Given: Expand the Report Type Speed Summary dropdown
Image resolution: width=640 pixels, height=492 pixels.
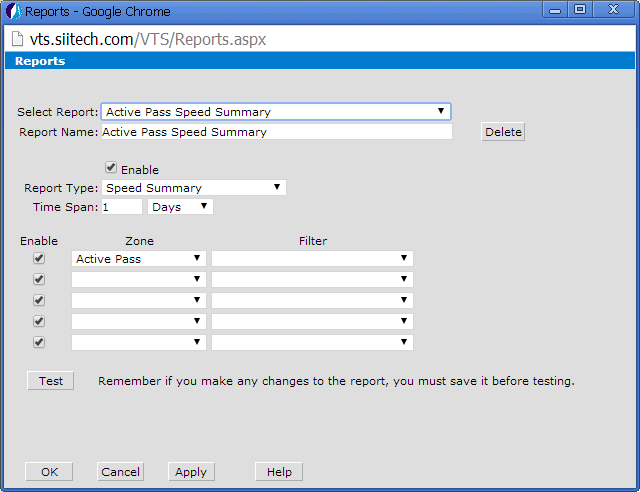Looking at the screenshot, I should pyautogui.click(x=193, y=188).
